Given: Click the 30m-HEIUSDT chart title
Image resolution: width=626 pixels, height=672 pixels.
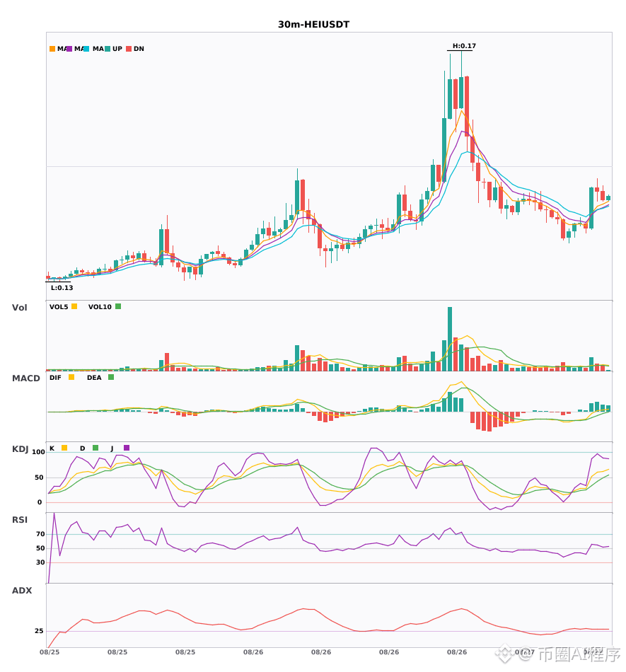Looking at the screenshot, I should [x=313, y=25].
